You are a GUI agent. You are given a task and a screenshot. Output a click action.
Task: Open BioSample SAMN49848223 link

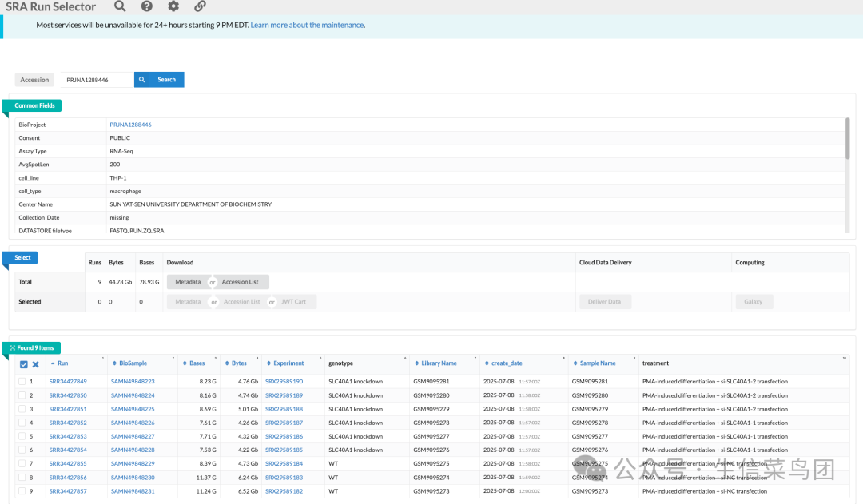pyautogui.click(x=133, y=381)
